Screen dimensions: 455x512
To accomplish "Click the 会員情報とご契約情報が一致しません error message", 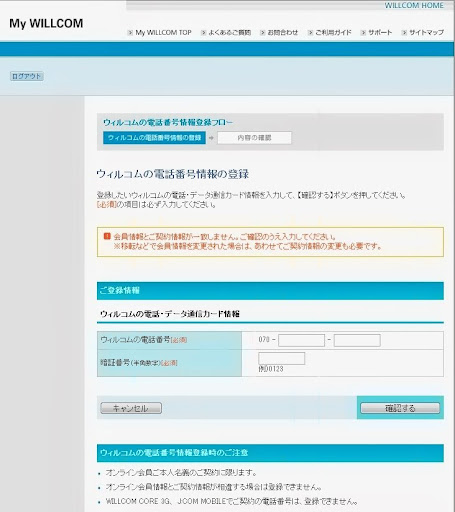I will point(225,237).
